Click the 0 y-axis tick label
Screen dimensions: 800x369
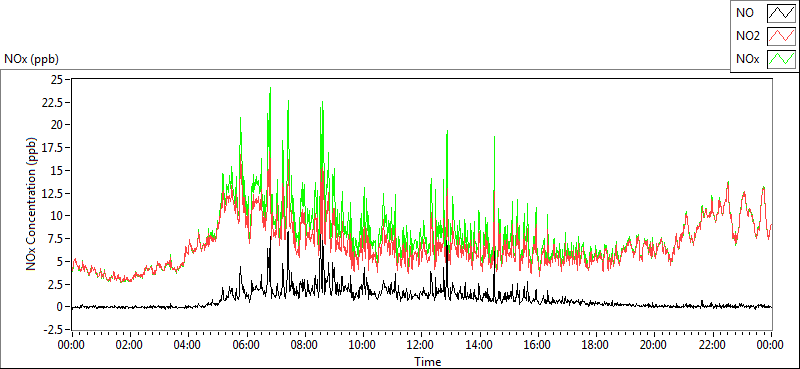(x=60, y=307)
